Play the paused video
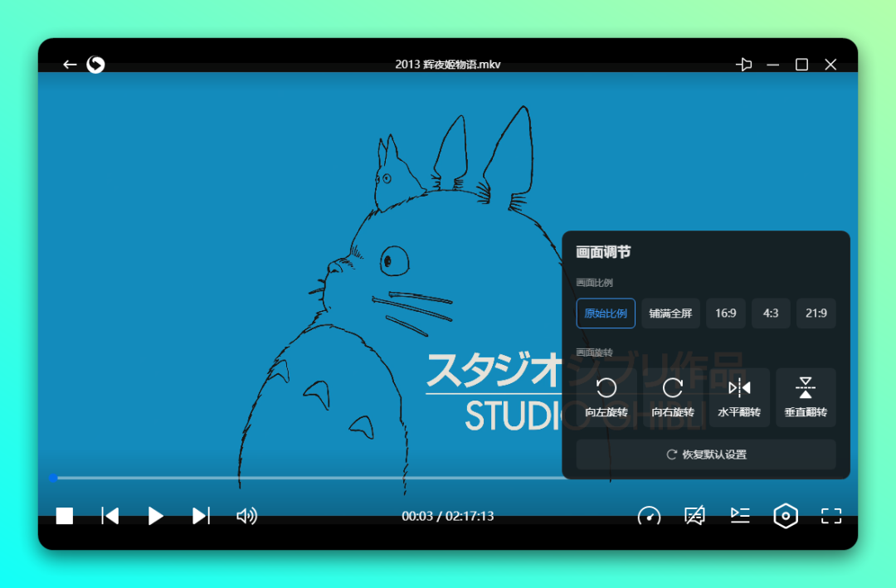The height and width of the screenshot is (588, 896). [155, 516]
